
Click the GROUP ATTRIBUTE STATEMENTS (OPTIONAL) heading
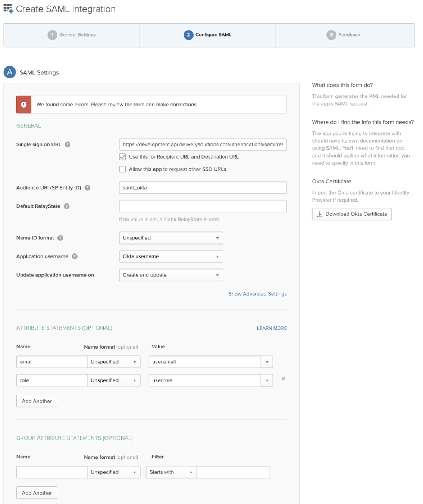click(x=75, y=438)
